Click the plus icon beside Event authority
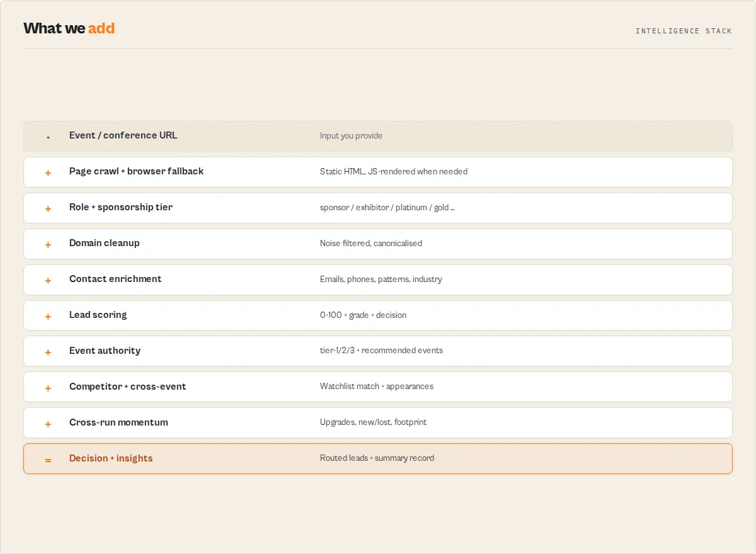This screenshot has width=756, height=554. [48, 352]
